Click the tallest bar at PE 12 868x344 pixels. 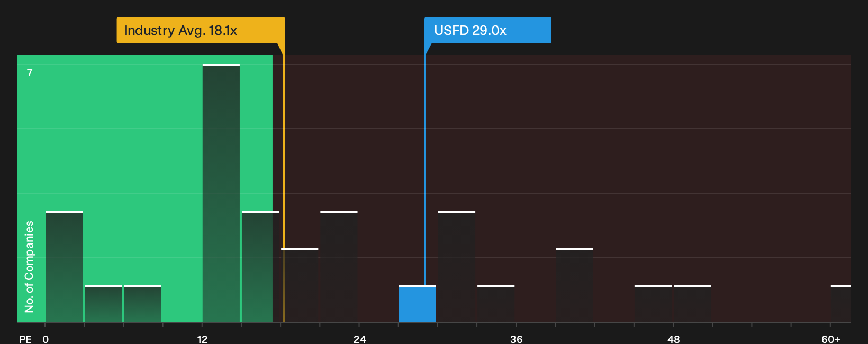coord(221,193)
